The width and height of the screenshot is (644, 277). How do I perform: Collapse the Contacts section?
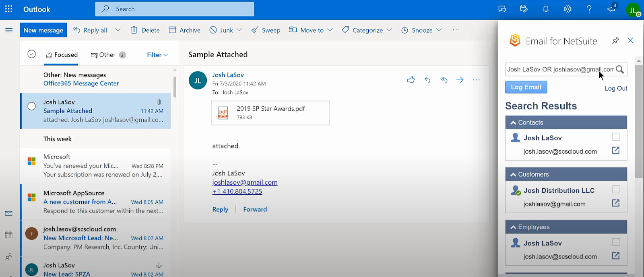tap(513, 123)
